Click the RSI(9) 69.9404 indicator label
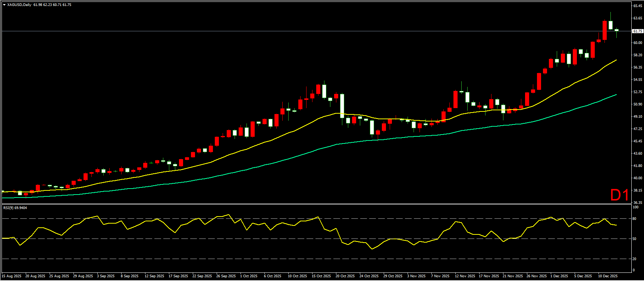 coord(15,208)
